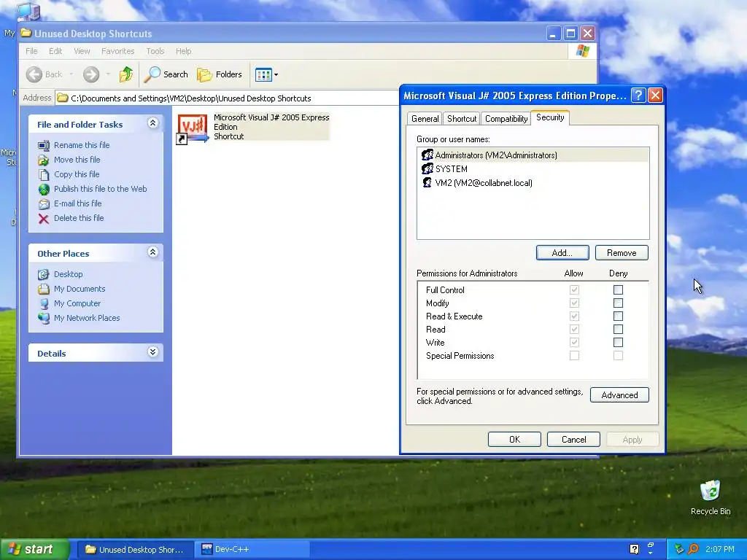Check Deny for Read & Execute

click(x=618, y=316)
